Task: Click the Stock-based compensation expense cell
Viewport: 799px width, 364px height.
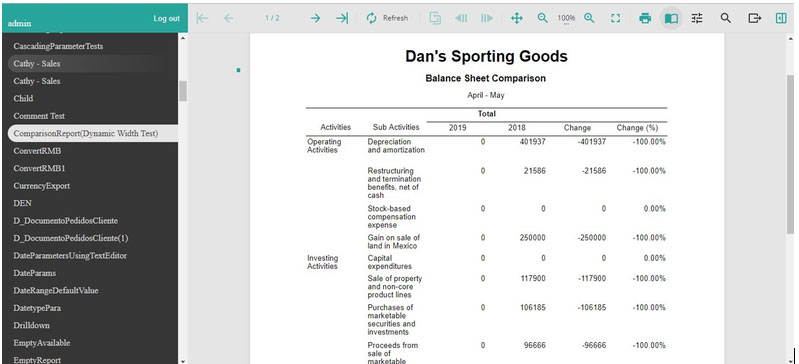Action: tap(391, 217)
